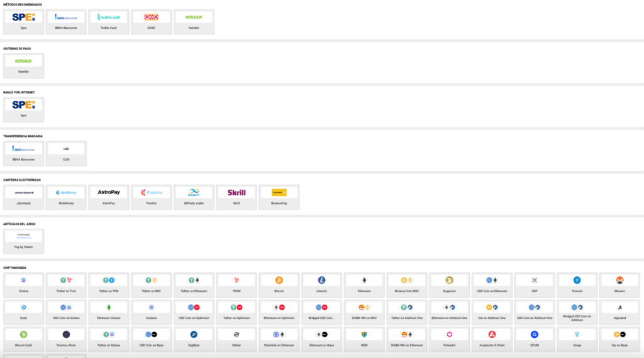Select USD Coin on Arbitrum One
The height and width of the screenshot is (358, 644).
tap(535, 312)
